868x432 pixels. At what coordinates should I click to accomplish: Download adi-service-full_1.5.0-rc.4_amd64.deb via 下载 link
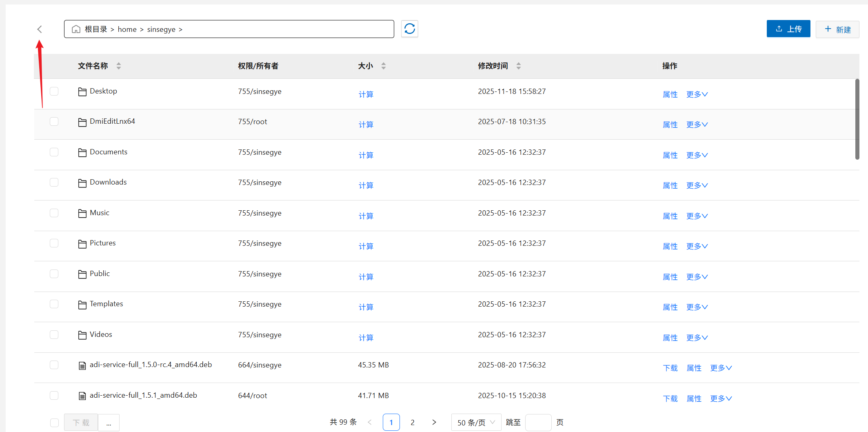(x=670, y=368)
